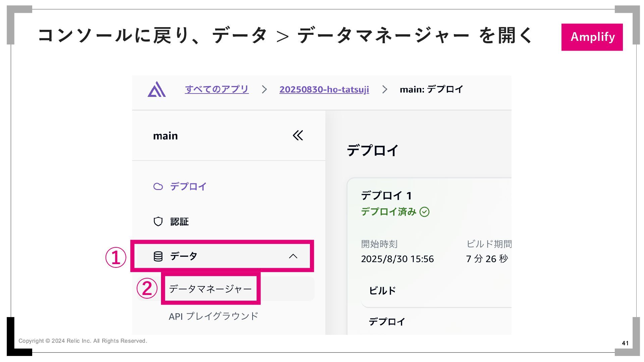Open データ menu item in sidebar

[x=222, y=256]
